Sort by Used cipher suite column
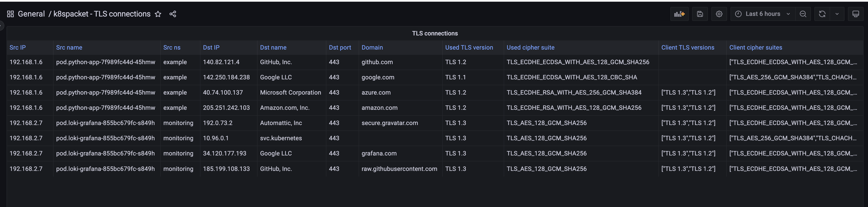The image size is (868, 207). click(530, 47)
